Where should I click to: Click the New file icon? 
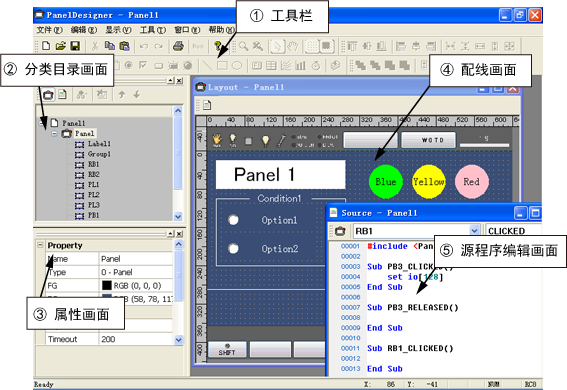pos(46,46)
